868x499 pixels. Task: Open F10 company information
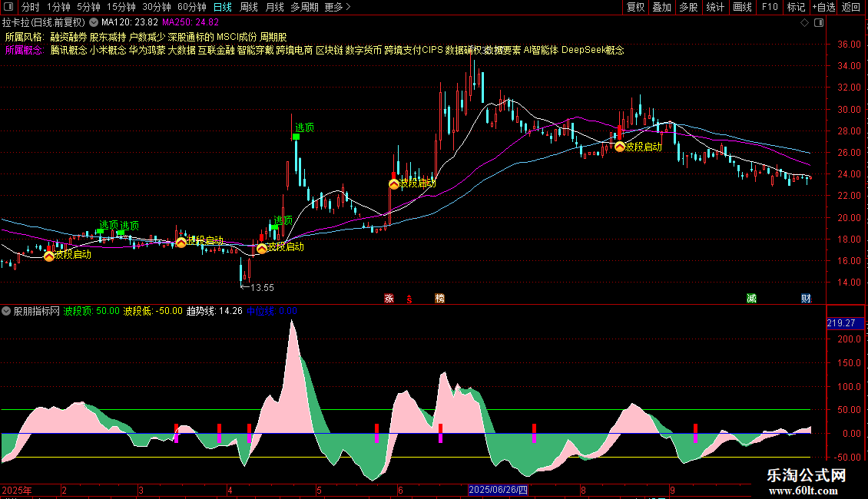(770, 7)
